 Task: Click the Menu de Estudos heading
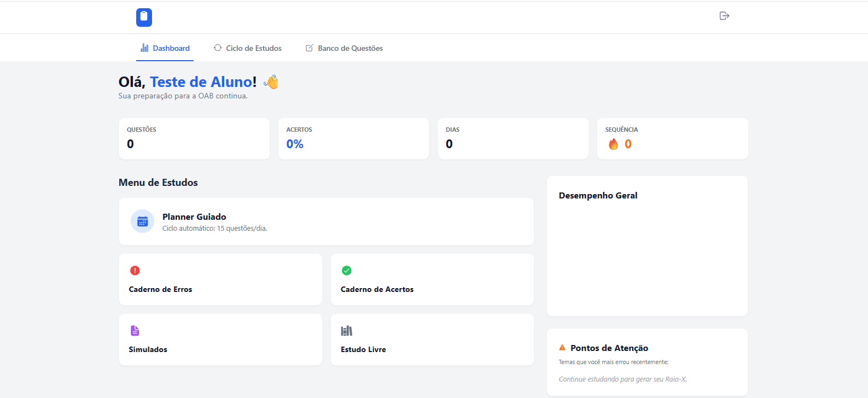[158, 183]
